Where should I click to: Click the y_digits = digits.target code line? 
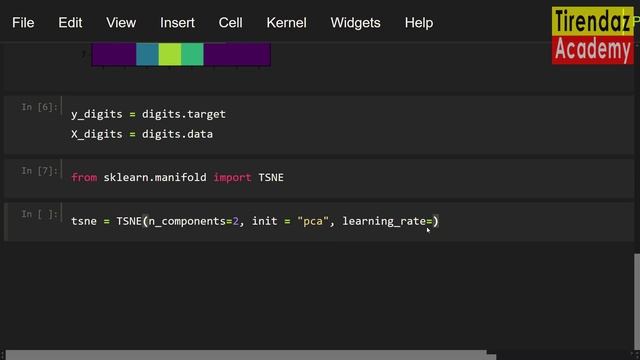[x=148, y=114]
